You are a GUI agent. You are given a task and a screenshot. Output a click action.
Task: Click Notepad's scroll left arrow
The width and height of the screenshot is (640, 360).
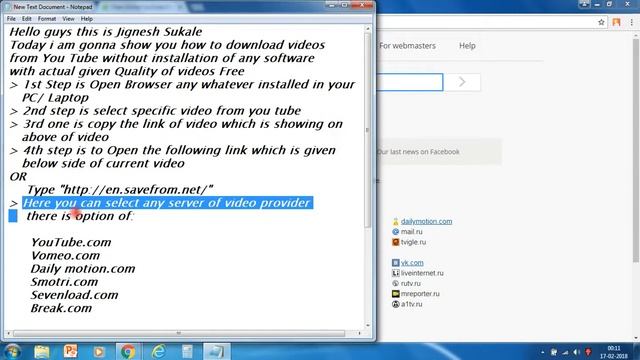coord(8,333)
